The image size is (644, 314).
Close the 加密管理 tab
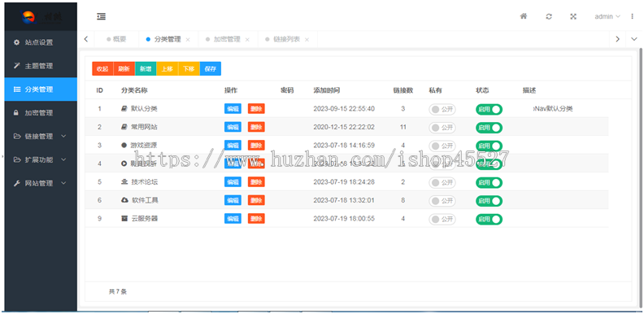point(247,40)
